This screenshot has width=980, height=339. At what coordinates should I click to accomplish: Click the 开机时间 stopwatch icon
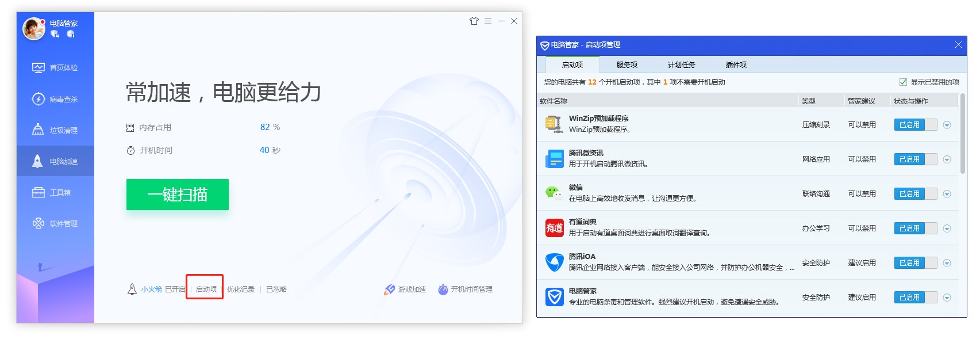[130, 150]
